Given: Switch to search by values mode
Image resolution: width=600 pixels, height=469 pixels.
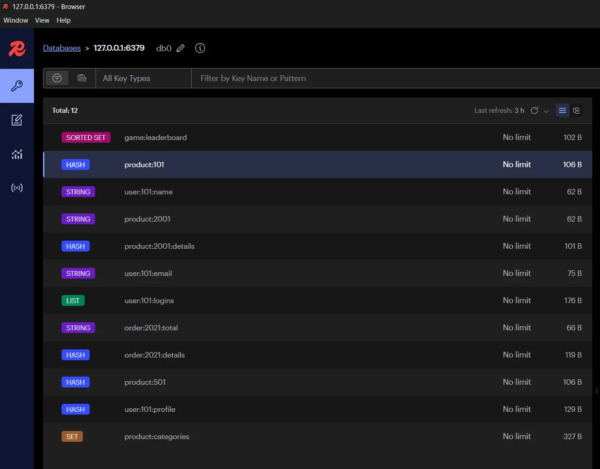Looking at the screenshot, I should [x=81, y=78].
